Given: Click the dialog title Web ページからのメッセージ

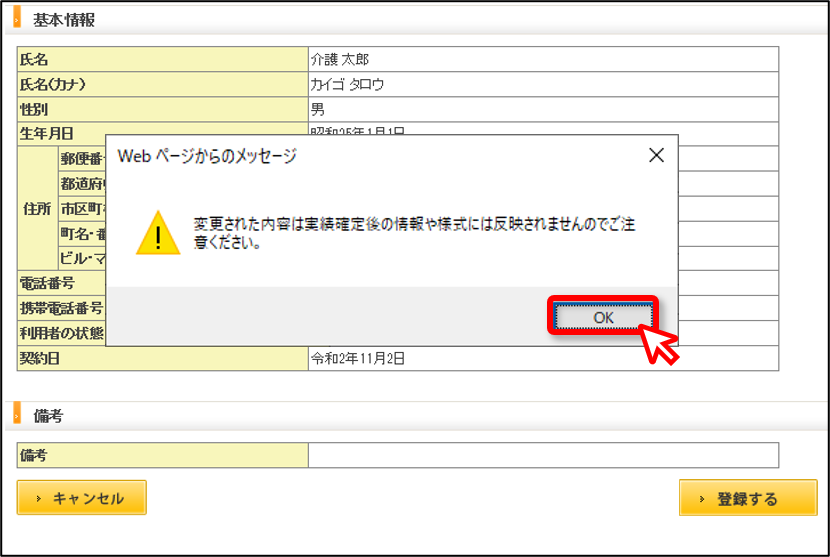Looking at the screenshot, I should (x=207, y=156).
